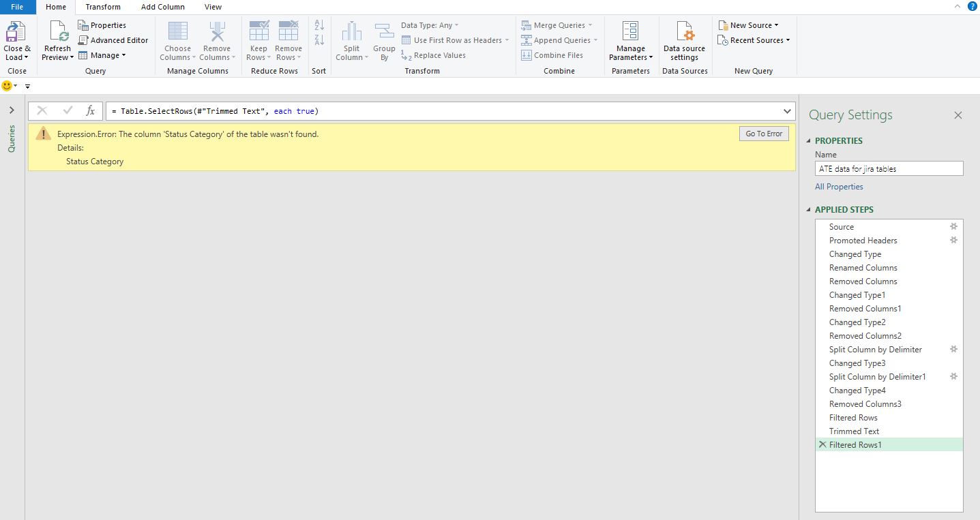
Task: Open gear settings for Promoted Headers step
Action: [953, 240]
